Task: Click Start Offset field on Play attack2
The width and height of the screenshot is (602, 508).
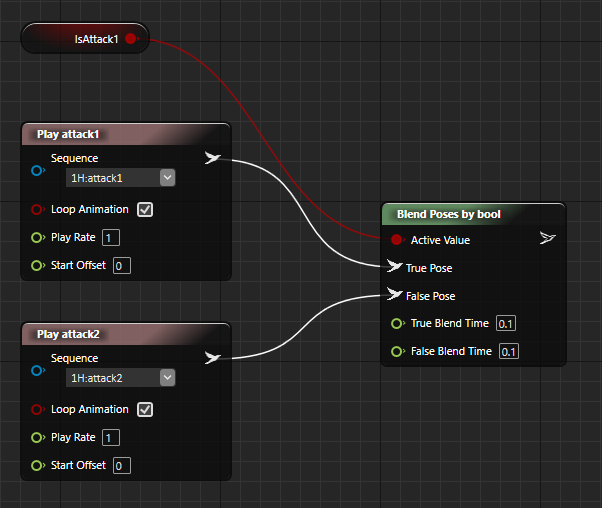Action: 122,466
